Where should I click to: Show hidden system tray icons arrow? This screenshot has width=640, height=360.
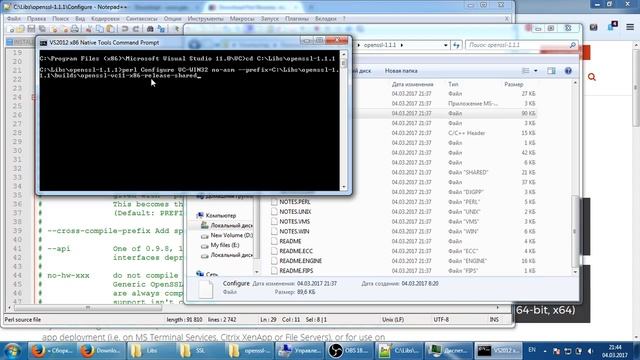coord(545,351)
